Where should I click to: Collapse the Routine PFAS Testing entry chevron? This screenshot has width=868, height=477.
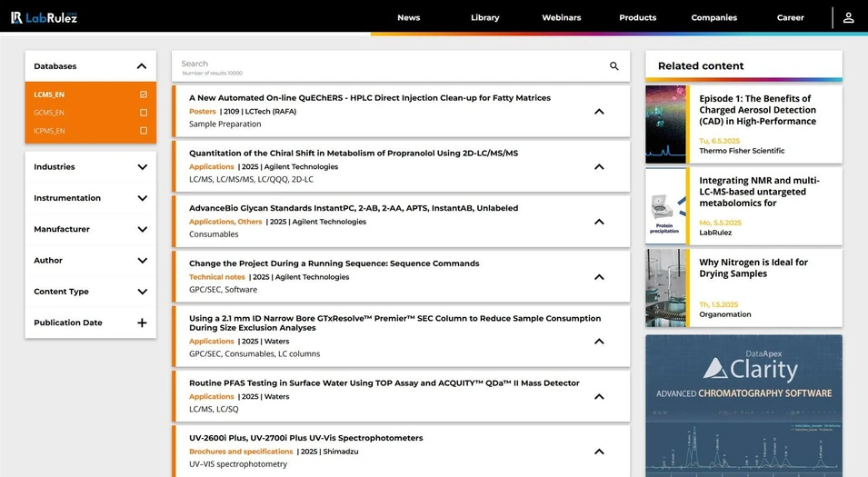pyautogui.click(x=599, y=397)
